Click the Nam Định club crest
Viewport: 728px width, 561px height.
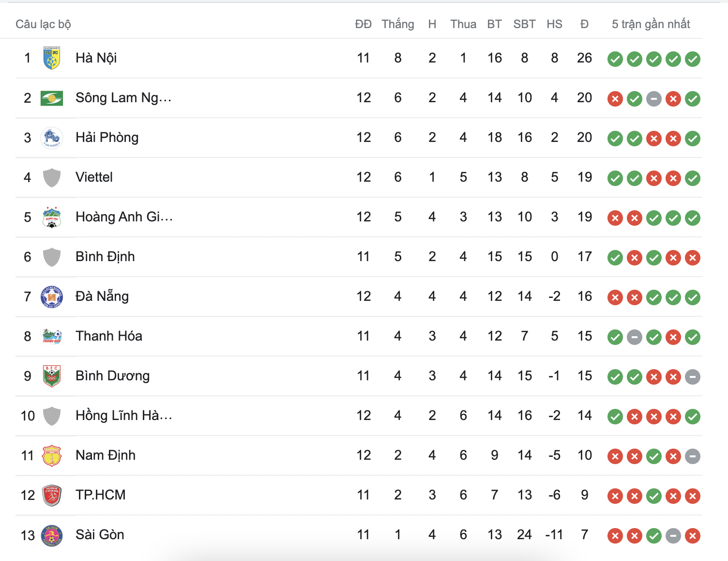tap(52, 456)
